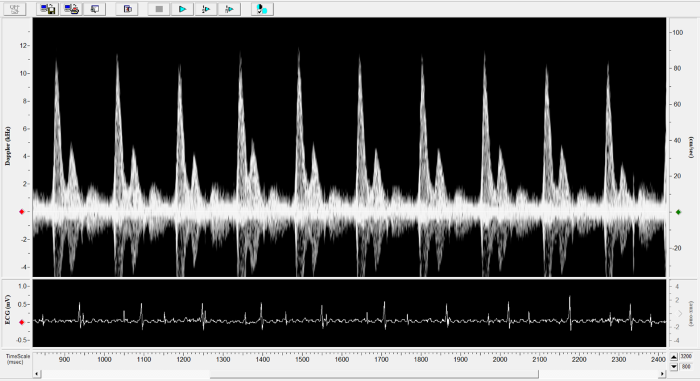Click the -0.5 tick on ECG axis
700x381 pixels.
22,340
